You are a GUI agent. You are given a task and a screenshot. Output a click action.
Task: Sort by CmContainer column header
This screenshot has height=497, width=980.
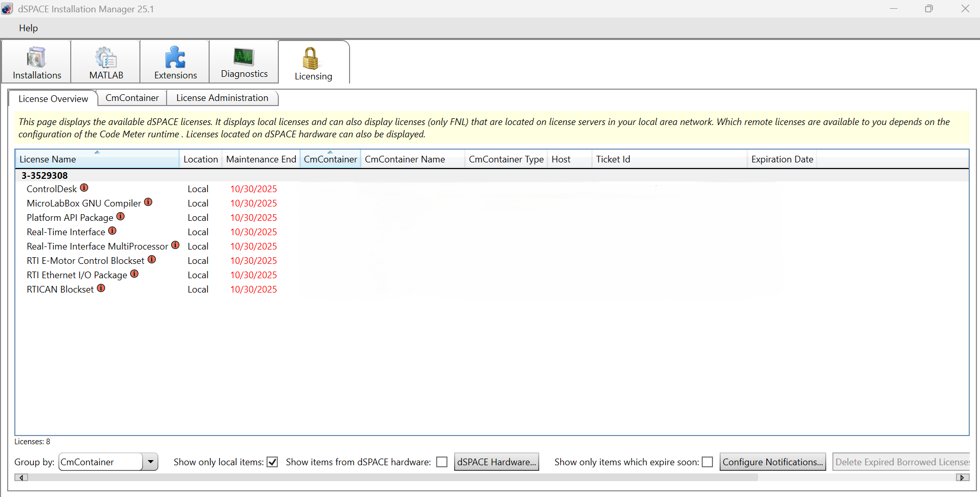330,159
